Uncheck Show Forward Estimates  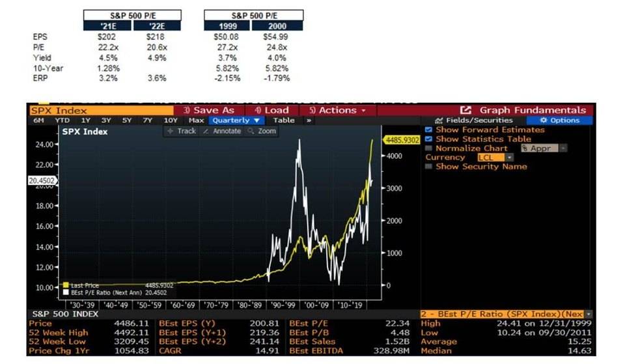[x=428, y=130]
